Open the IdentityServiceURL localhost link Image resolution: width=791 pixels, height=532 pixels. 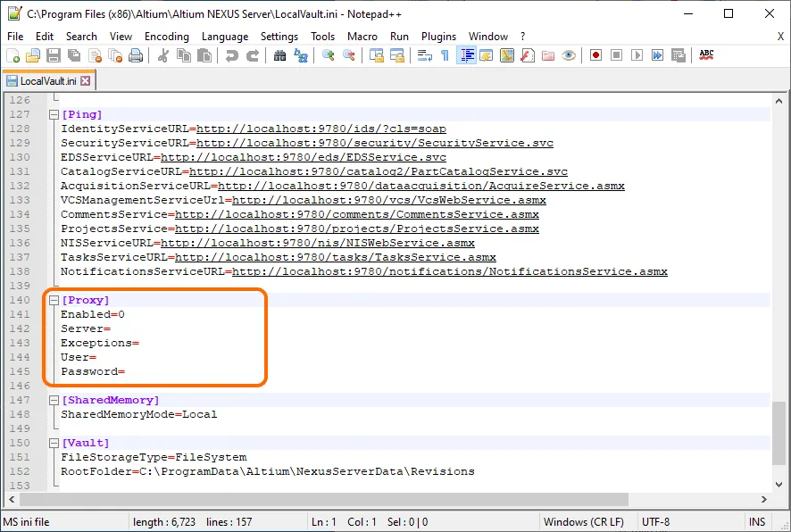pyautogui.click(x=321, y=129)
